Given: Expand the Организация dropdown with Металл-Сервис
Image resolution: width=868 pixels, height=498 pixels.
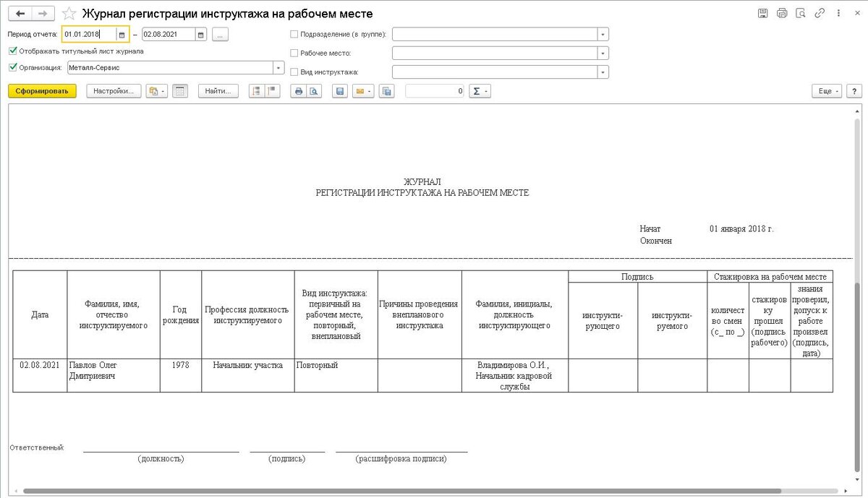Looking at the screenshot, I should 278,67.
